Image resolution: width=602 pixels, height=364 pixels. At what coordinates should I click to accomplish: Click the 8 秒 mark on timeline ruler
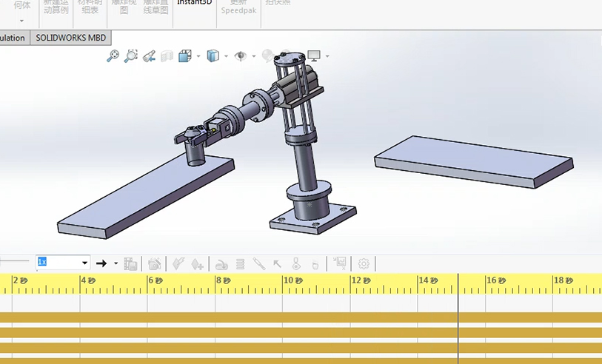[x=223, y=280]
